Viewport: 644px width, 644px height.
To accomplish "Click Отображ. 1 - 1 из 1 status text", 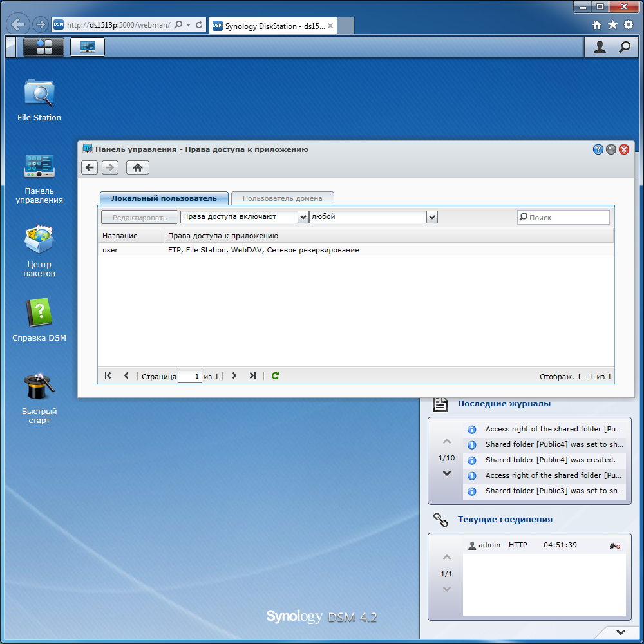I will point(575,377).
